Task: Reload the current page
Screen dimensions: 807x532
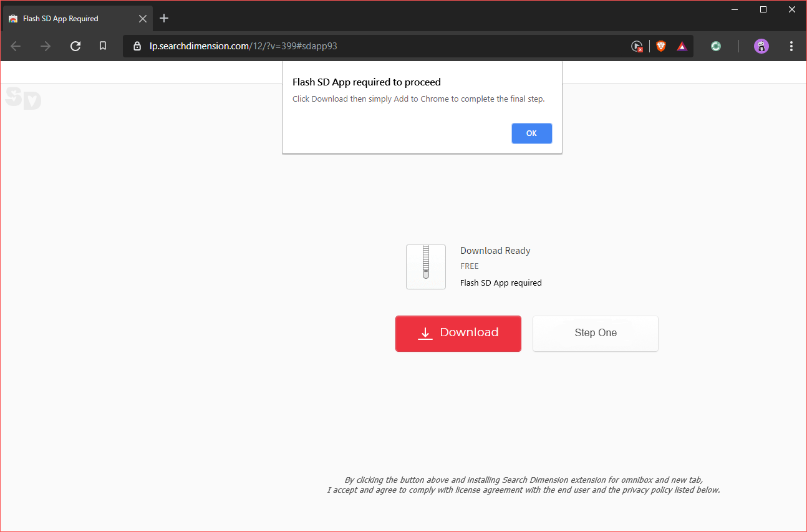Action: (75, 46)
